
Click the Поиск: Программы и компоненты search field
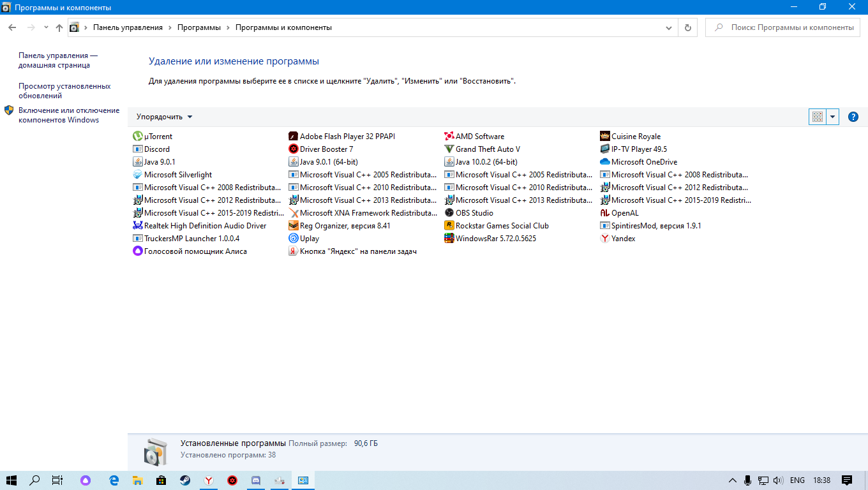point(782,27)
